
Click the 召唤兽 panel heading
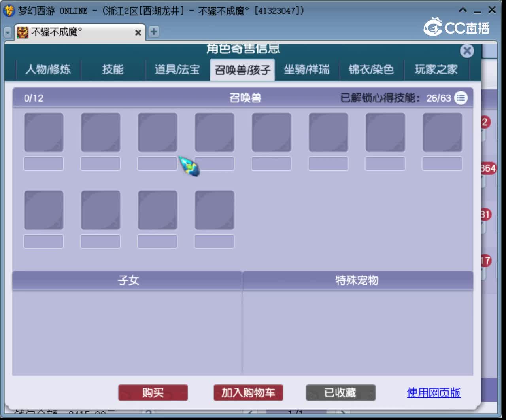245,98
